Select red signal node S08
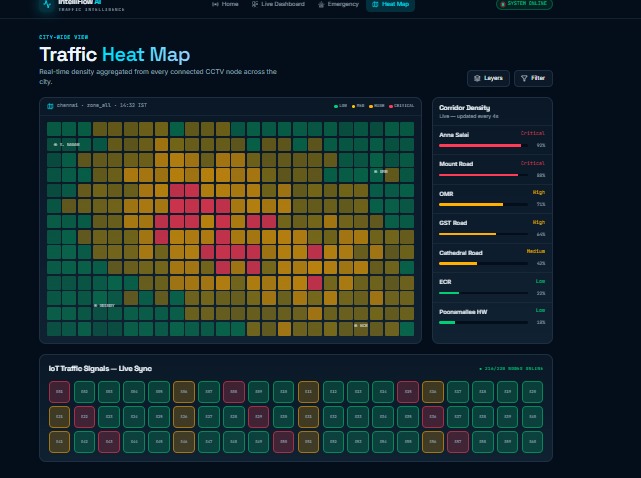The width and height of the screenshot is (641, 478). point(234,392)
